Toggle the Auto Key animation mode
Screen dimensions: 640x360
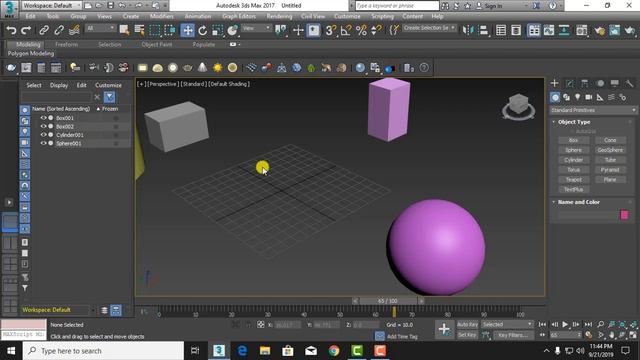click(x=467, y=324)
